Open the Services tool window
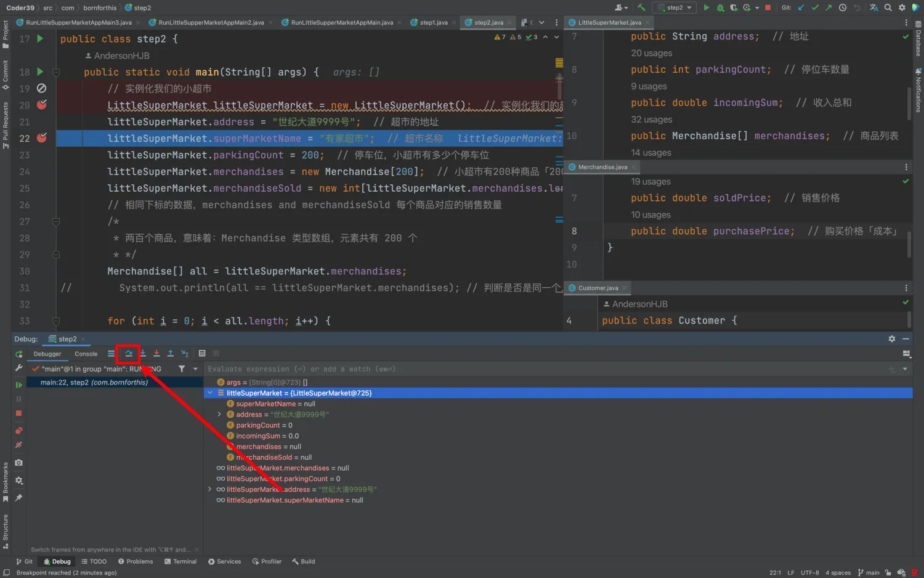 click(225, 561)
